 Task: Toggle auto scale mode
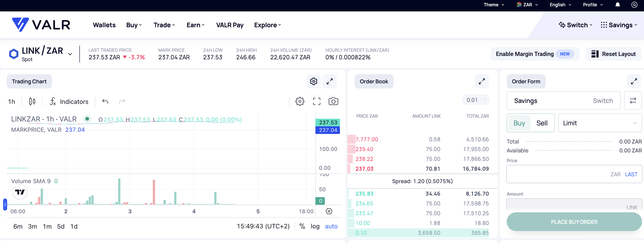pos(331,226)
